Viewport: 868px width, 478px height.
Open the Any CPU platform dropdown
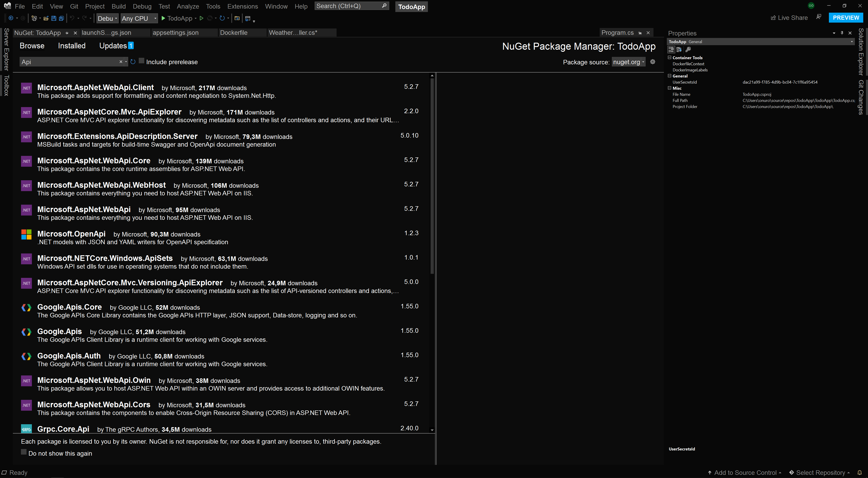tap(139, 19)
